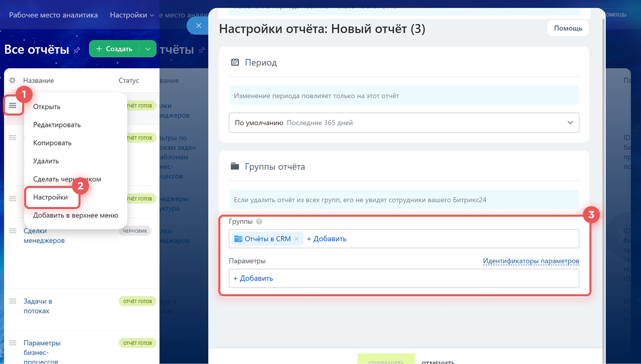Click the green Создать button

coord(115,49)
